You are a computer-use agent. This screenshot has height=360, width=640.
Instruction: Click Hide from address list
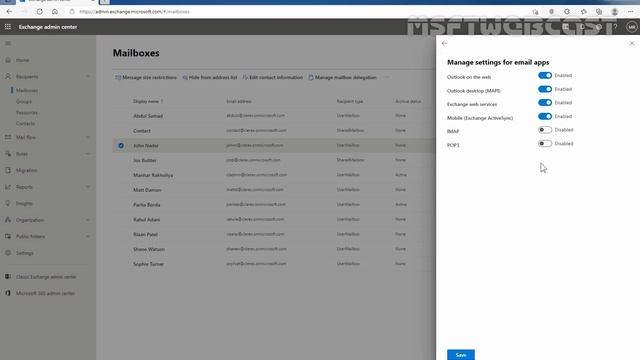coord(209,77)
